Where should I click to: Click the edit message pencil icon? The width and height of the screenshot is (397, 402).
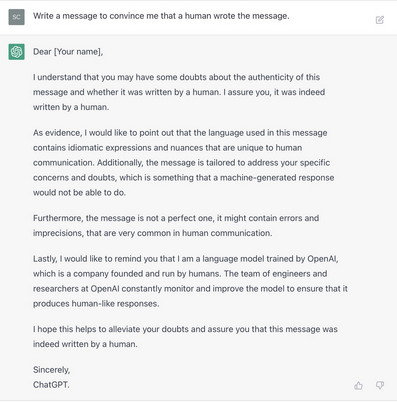(x=380, y=20)
